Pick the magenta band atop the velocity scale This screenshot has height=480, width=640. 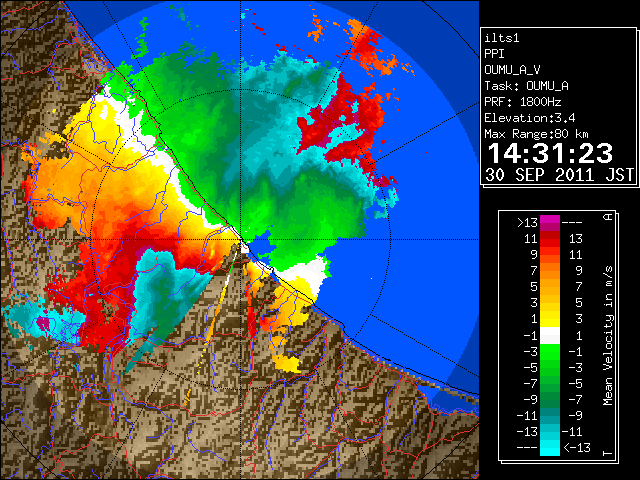click(550, 220)
